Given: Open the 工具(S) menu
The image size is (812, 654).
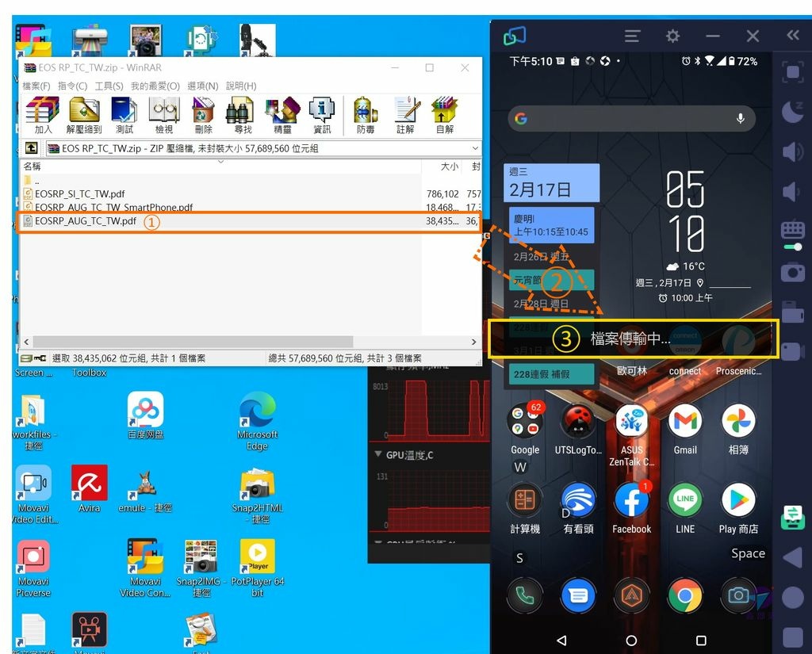Looking at the screenshot, I should pos(109,86).
